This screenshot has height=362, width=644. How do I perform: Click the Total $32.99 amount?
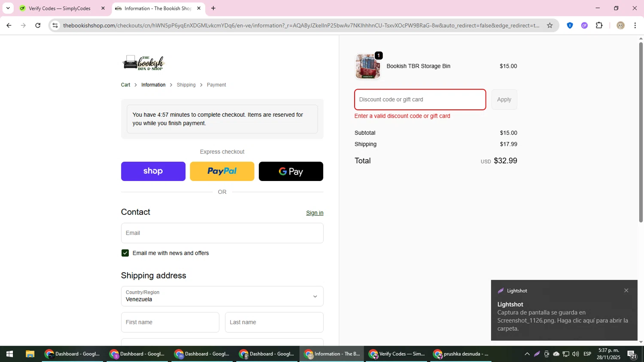505,161
